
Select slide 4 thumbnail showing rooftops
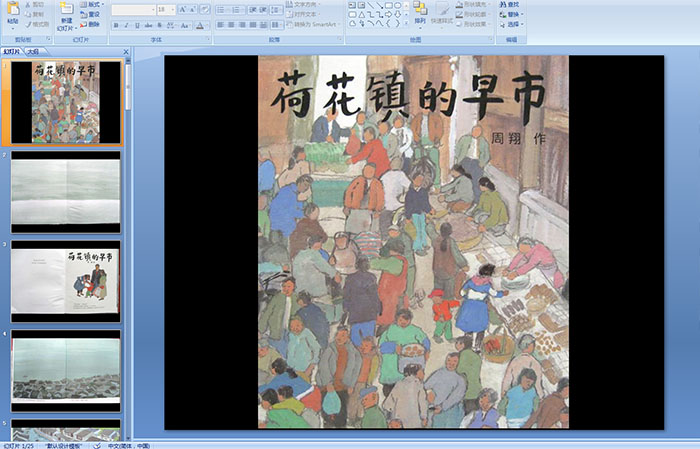pos(66,370)
